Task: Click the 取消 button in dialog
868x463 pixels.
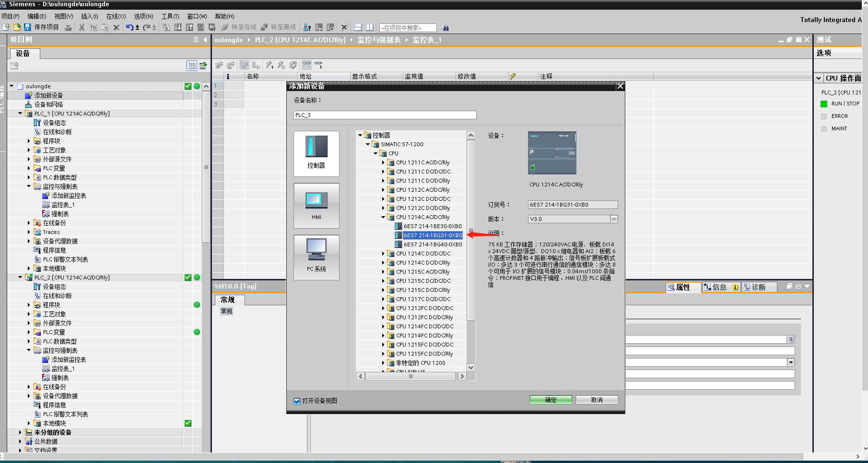Action: pyautogui.click(x=597, y=400)
